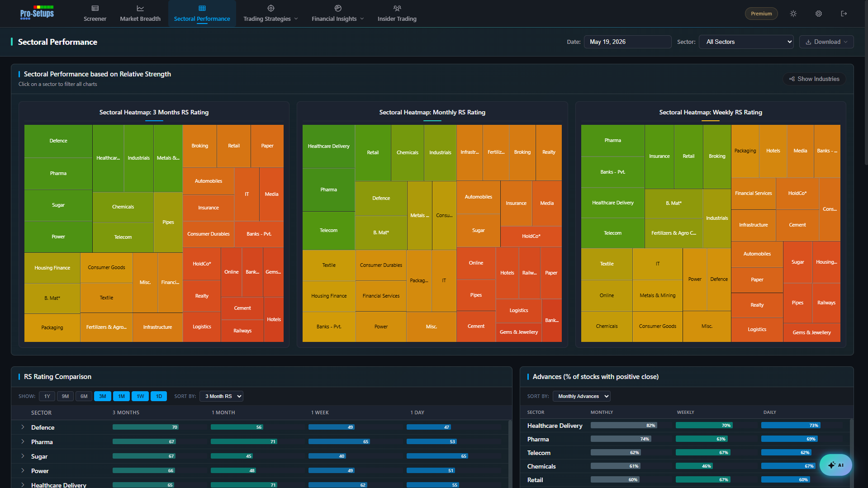This screenshot has width=868, height=488.
Task: Click the Show Industries button label
Action: click(818, 79)
